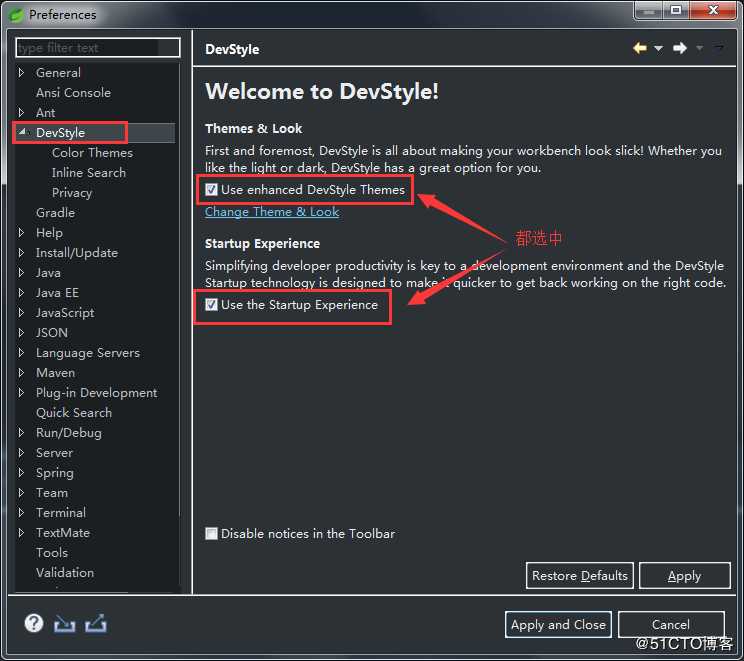The image size is (744, 661).
Task: Click the import preferences icon
Action: coord(65,624)
